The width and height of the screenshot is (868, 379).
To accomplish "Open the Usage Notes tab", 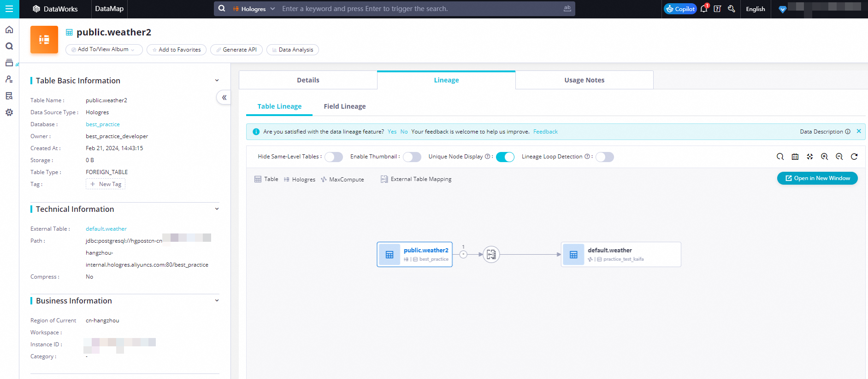I will 585,80.
